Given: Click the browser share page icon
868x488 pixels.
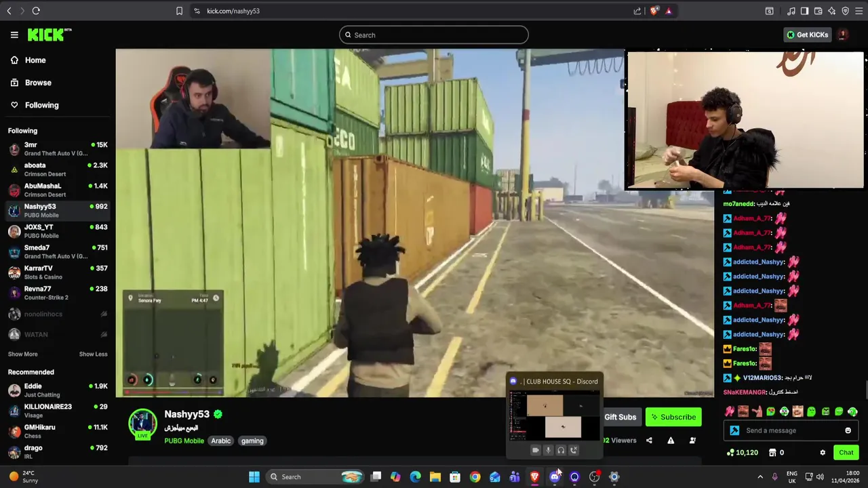Looking at the screenshot, I should tap(637, 11).
